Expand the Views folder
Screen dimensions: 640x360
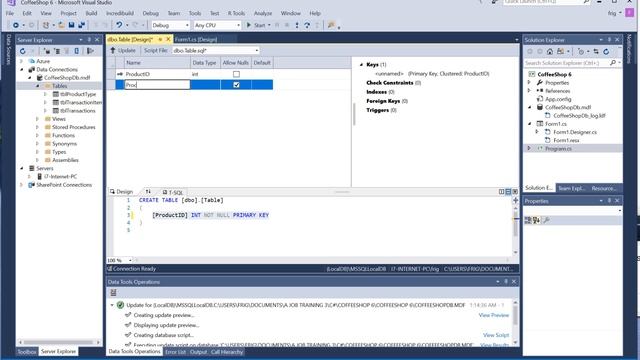pyautogui.click(x=38, y=119)
